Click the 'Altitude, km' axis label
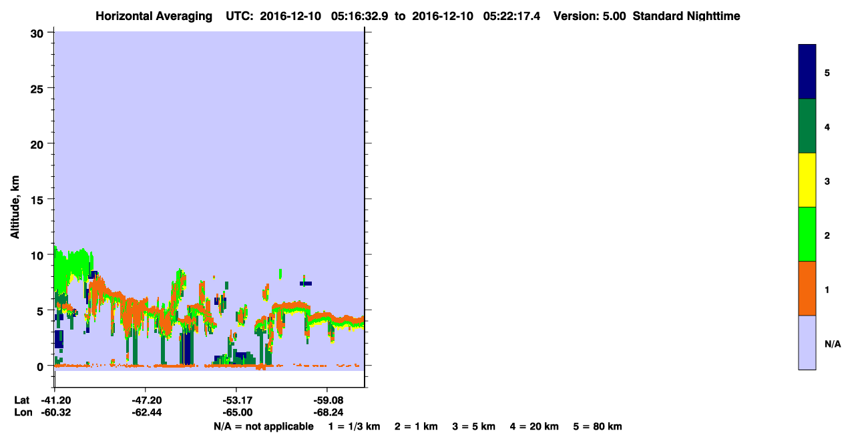The height and width of the screenshot is (445, 868). click(15, 208)
